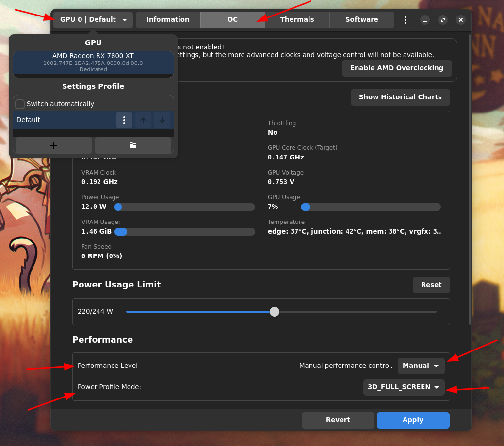Open the GPU 0 | Default selector

(x=92, y=20)
